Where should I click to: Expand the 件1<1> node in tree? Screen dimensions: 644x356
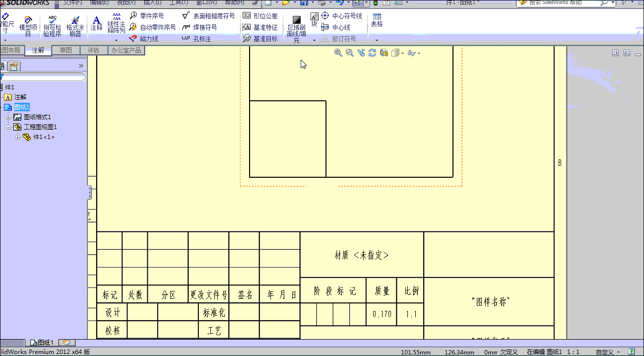click(17, 137)
